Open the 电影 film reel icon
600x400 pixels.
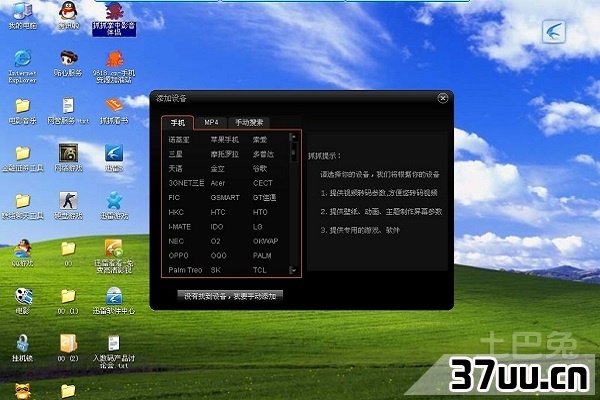23,301
